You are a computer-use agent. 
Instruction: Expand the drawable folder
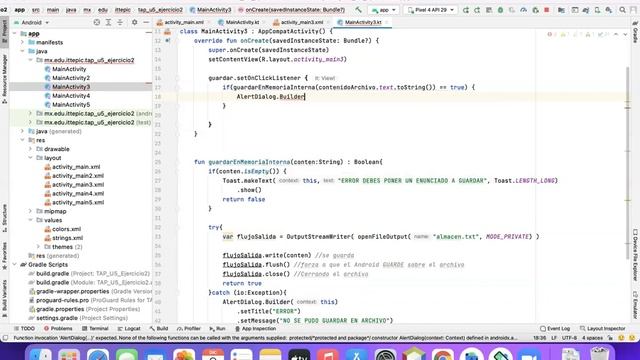coord(31,149)
